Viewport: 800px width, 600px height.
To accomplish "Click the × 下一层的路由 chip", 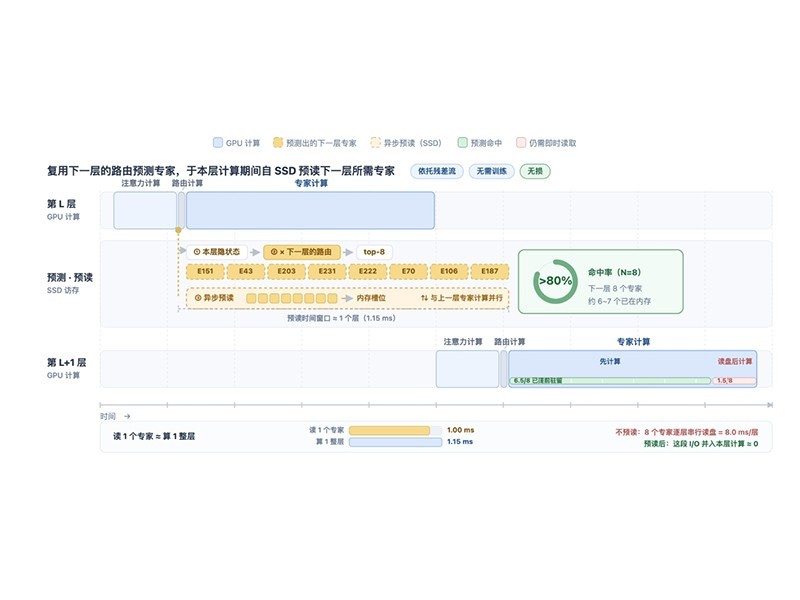I will (x=302, y=252).
